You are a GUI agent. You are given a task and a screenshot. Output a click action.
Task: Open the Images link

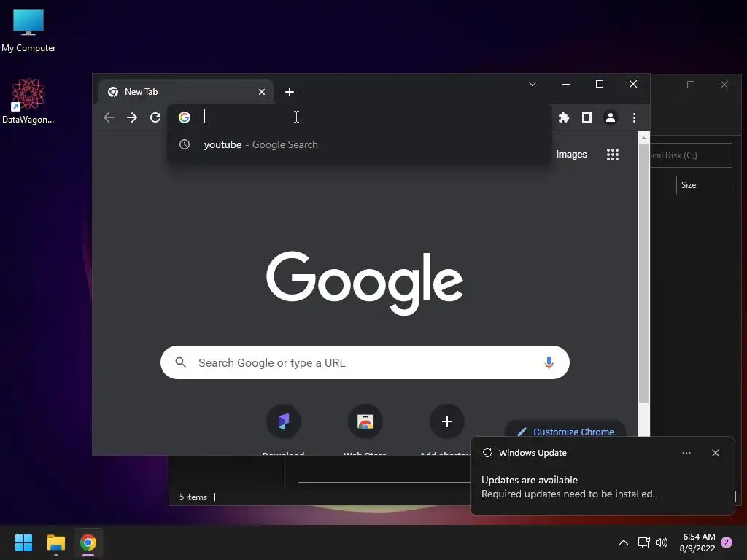tap(571, 155)
